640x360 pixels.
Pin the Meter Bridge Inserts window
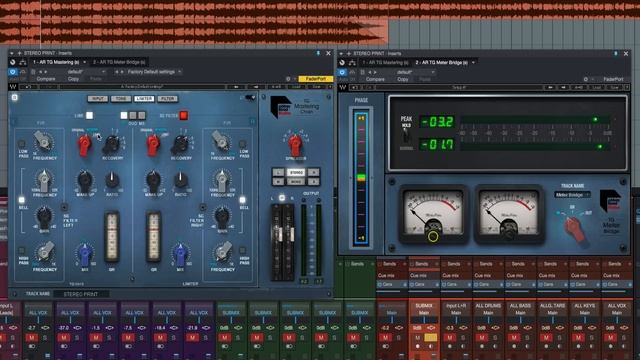click(x=616, y=54)
